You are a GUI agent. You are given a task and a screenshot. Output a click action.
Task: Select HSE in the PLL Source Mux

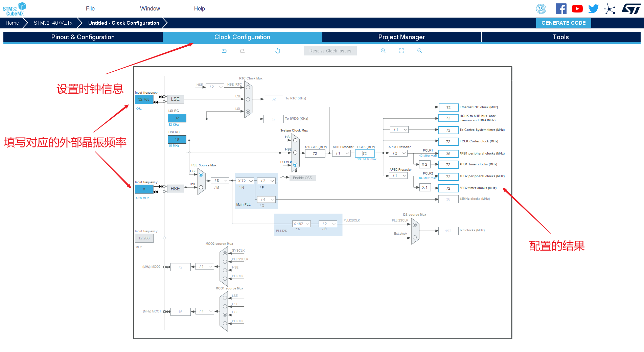point(201,187)
